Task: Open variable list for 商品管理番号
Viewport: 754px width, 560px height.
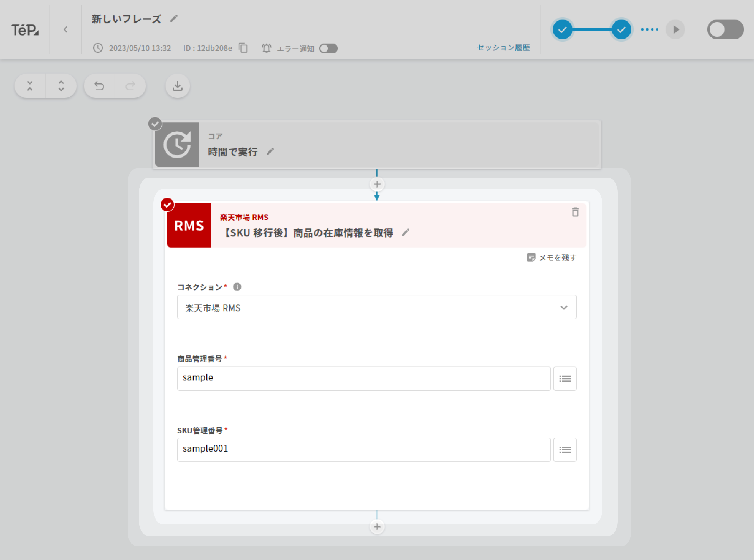Action: (565, 379)
